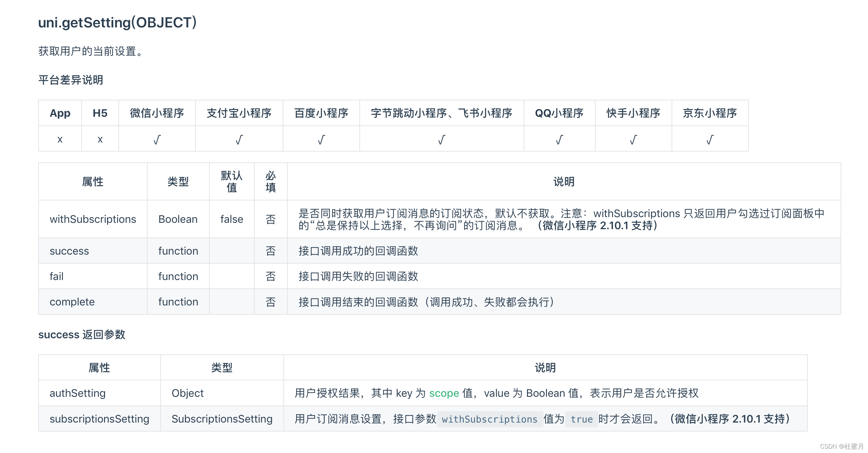Select the 微信小程序 column header

(157, 113)
